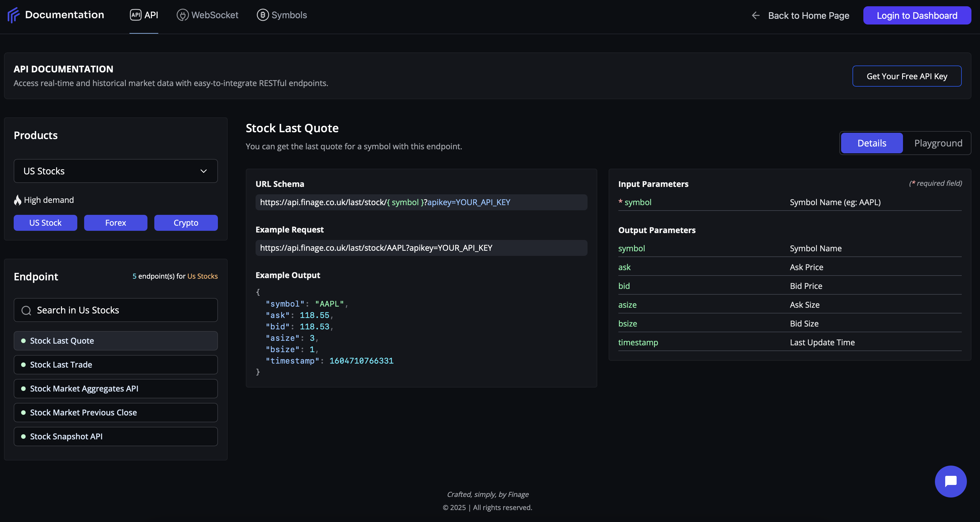
Task: Switch to Playground view
Action: click(x=938, y=143)
